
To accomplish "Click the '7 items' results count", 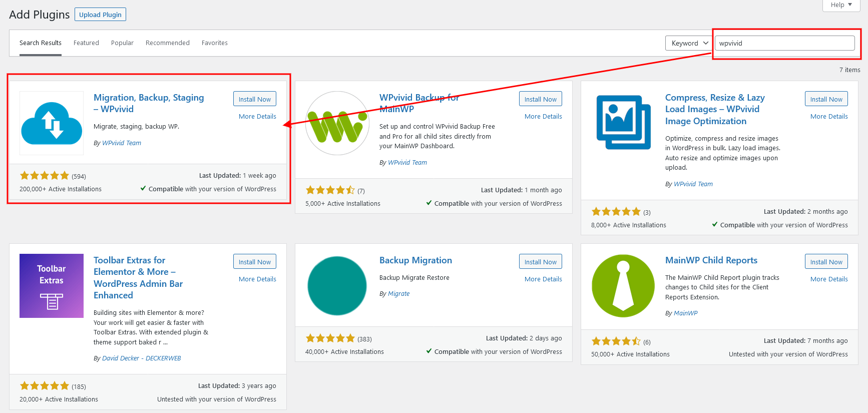I will point(850,70).
